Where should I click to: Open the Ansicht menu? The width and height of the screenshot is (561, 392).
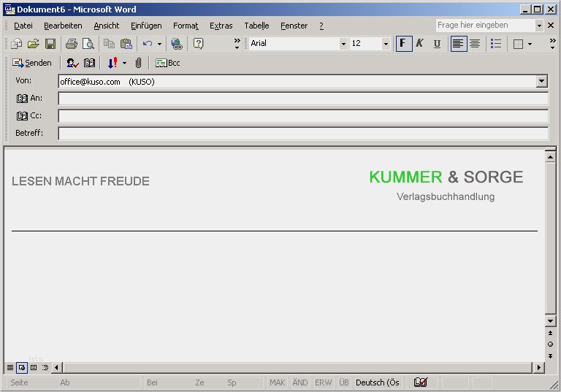tap(107, 26)
